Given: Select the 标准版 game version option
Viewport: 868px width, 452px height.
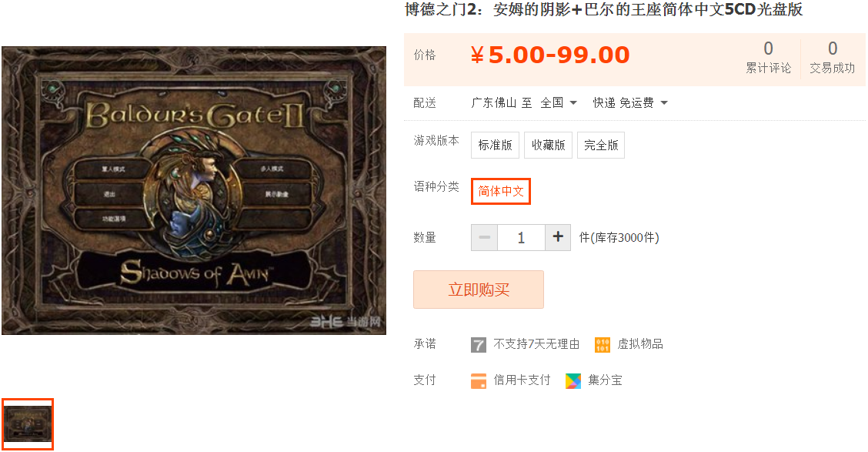Looking at the screenshot, I should click(495, 145).
